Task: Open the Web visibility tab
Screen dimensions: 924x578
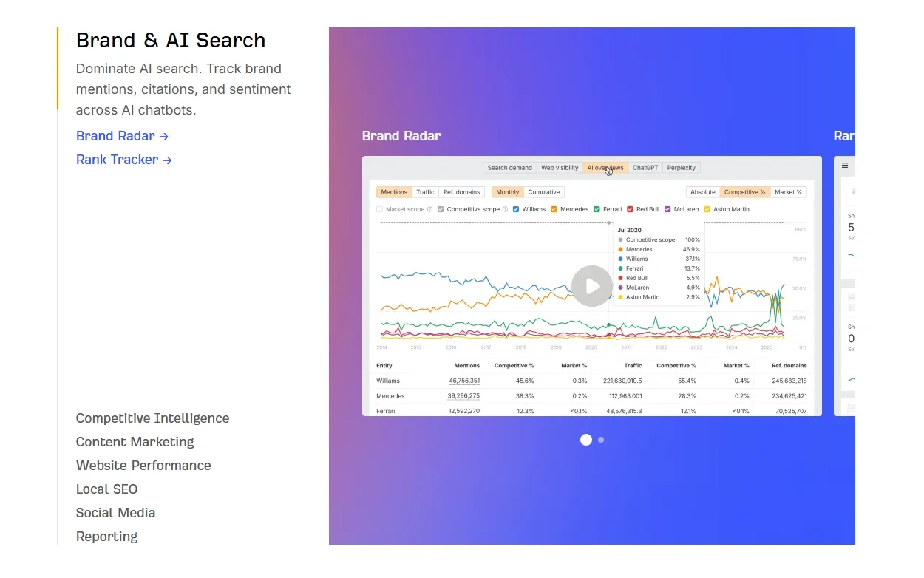Action: (x=560, y=167)
